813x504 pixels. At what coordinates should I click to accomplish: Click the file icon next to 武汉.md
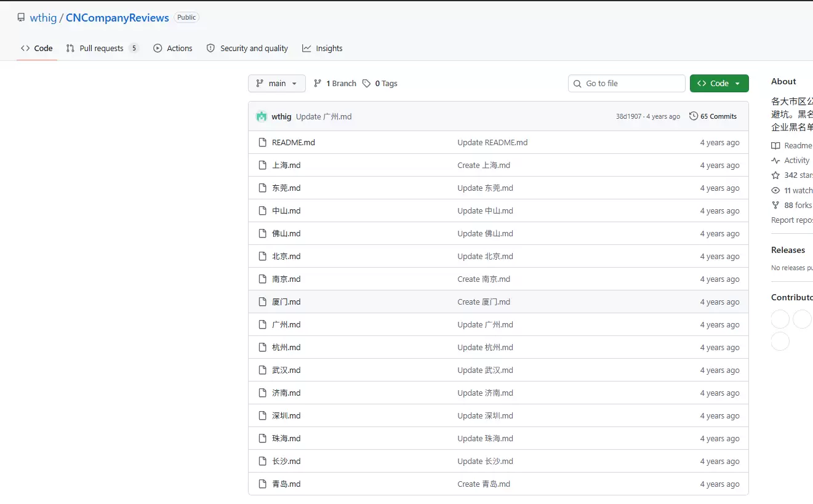tap(262, 370)
